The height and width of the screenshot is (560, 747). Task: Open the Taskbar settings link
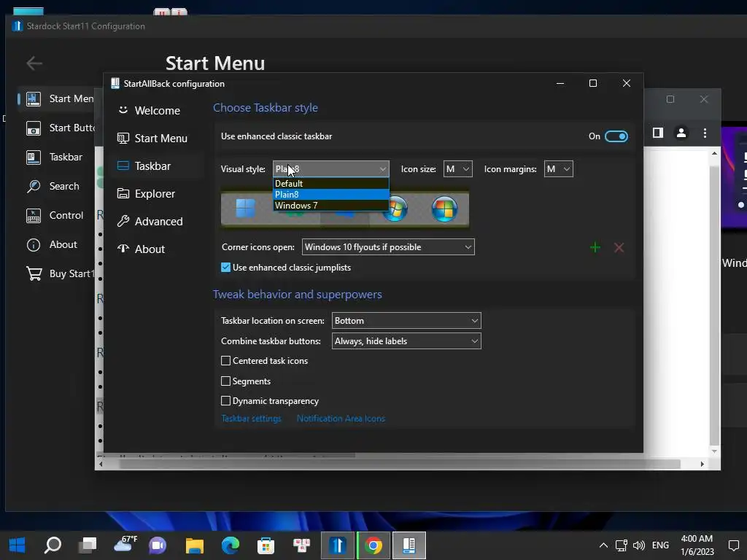[x=251, y=419]
